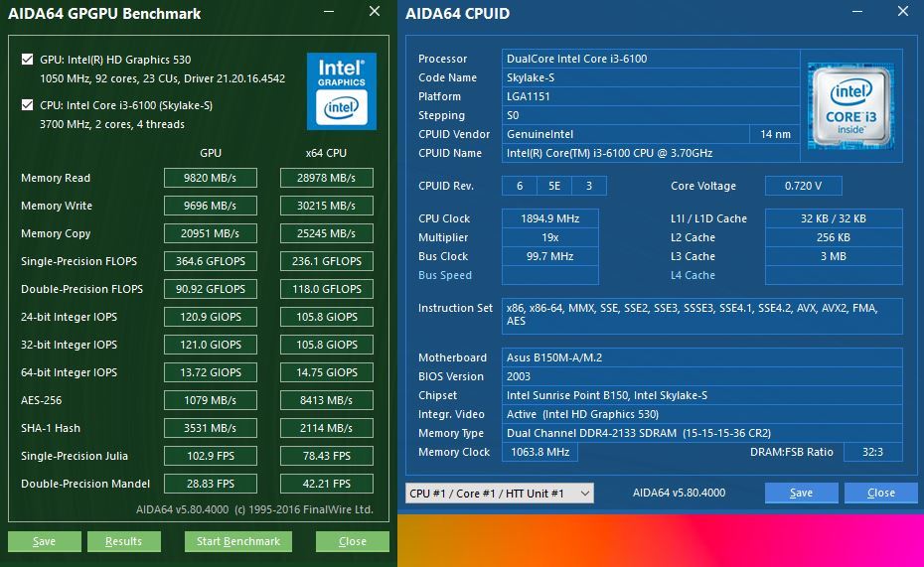The width and height of the screenshot is (924, 567).
Task: Open the Results button in GPGPU Benchmark
Action: [x=123, y=541]
